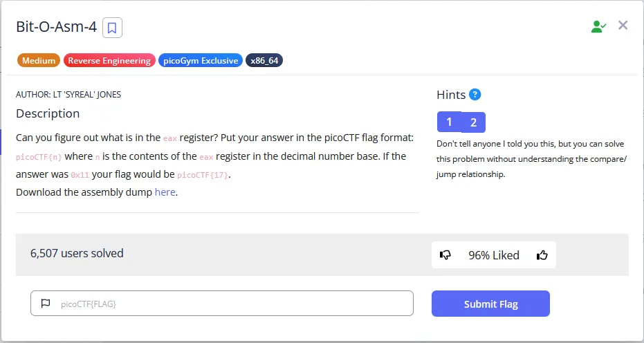The image size is (644, 343).
Task: Close the challenge dialog with the X
Action: click(623, 26)
